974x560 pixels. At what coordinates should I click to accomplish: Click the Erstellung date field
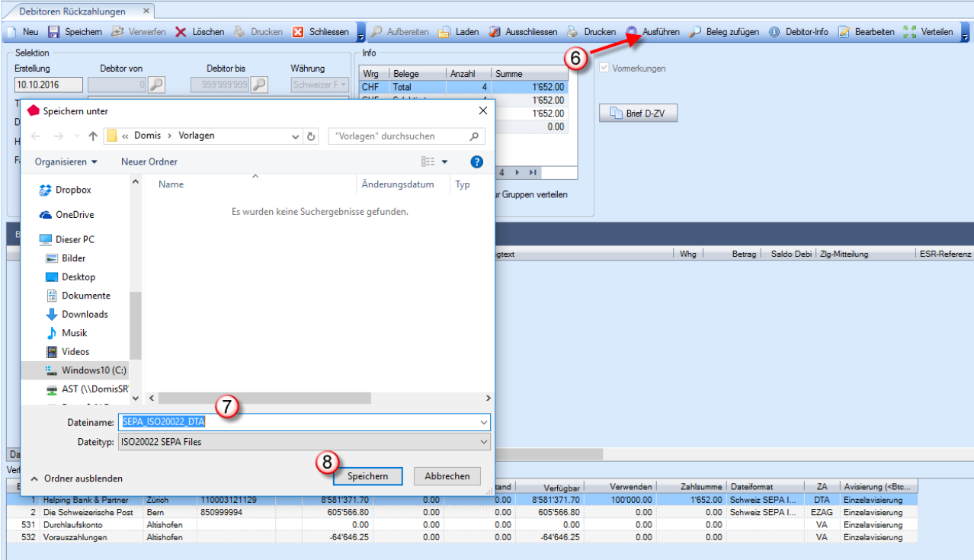coord(47,85)
